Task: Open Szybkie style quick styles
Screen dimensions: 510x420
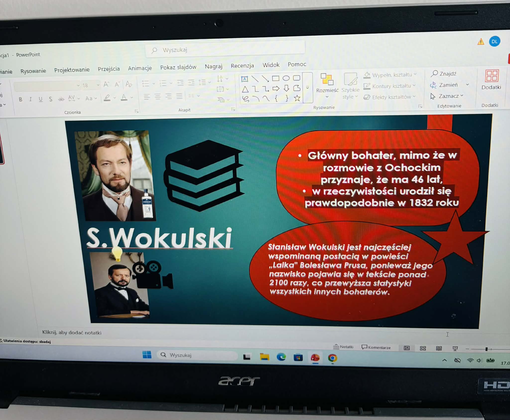Action: click(x=350, y=80)
